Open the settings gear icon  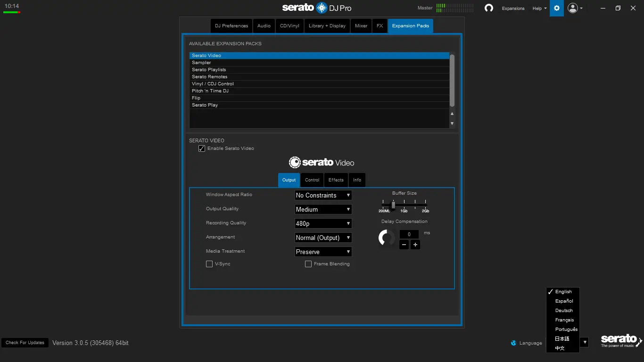557,8
